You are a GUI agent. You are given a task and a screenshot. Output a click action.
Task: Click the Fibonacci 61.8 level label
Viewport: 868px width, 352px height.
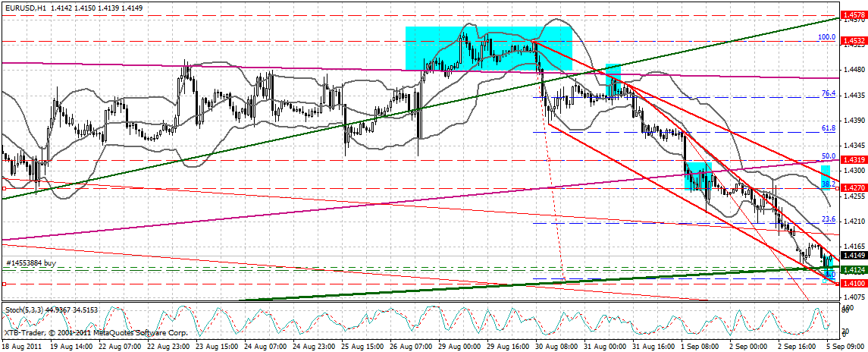[x=828, y=128]
